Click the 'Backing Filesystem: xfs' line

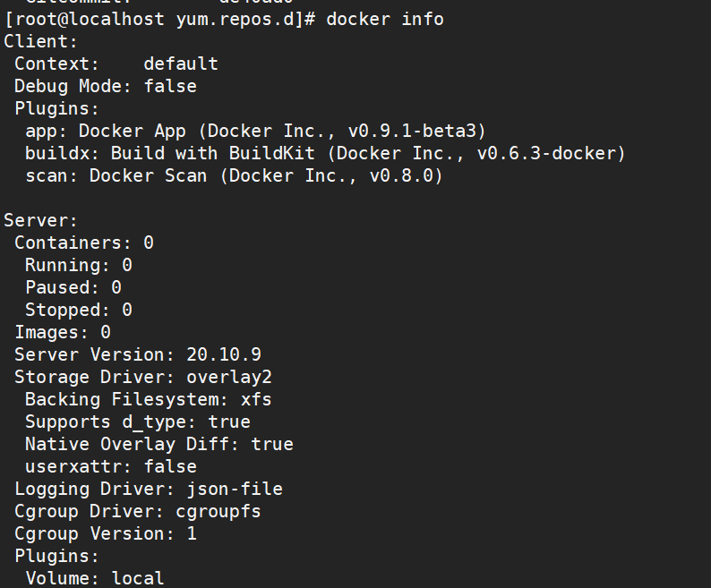click(x=149, y=399)
